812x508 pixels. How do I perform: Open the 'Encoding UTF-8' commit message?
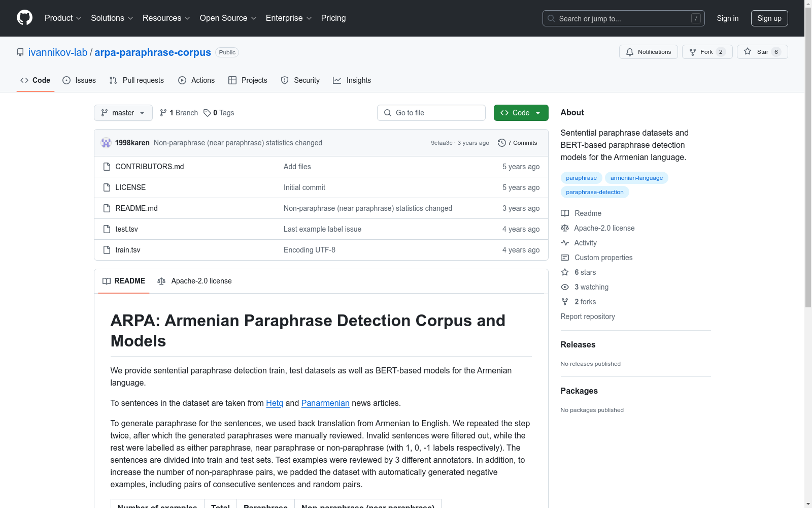point(310,250)
